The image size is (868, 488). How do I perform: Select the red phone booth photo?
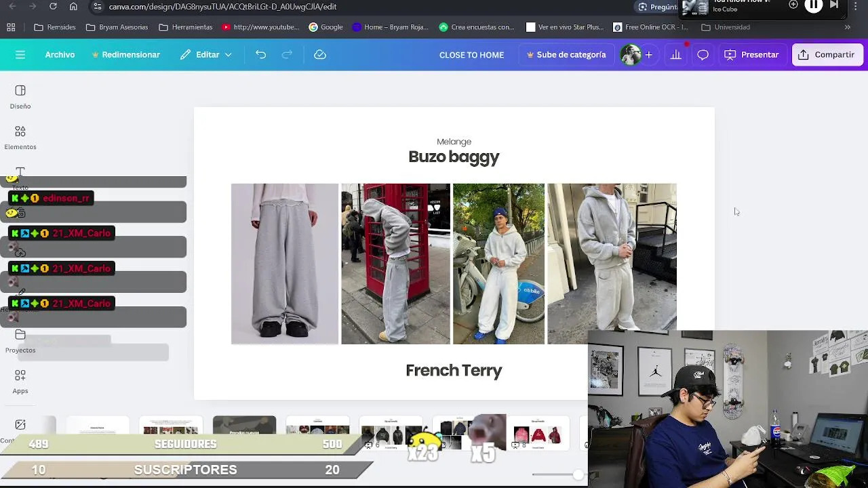pos(395,264)
